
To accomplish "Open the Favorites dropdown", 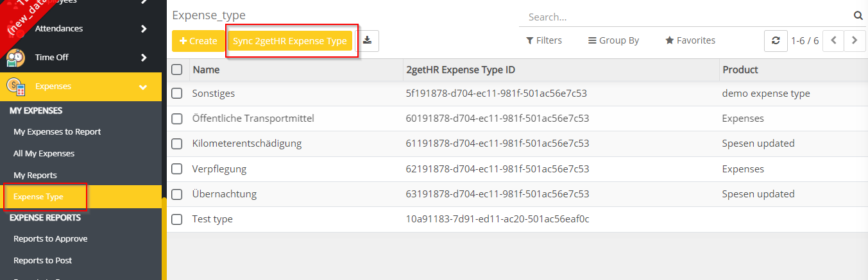I will coord(690,40).
